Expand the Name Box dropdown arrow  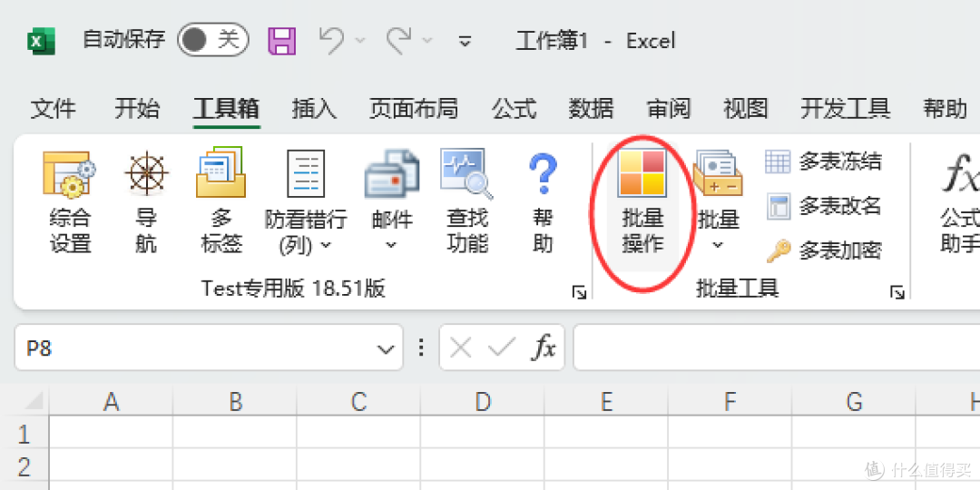coord(387,348)
